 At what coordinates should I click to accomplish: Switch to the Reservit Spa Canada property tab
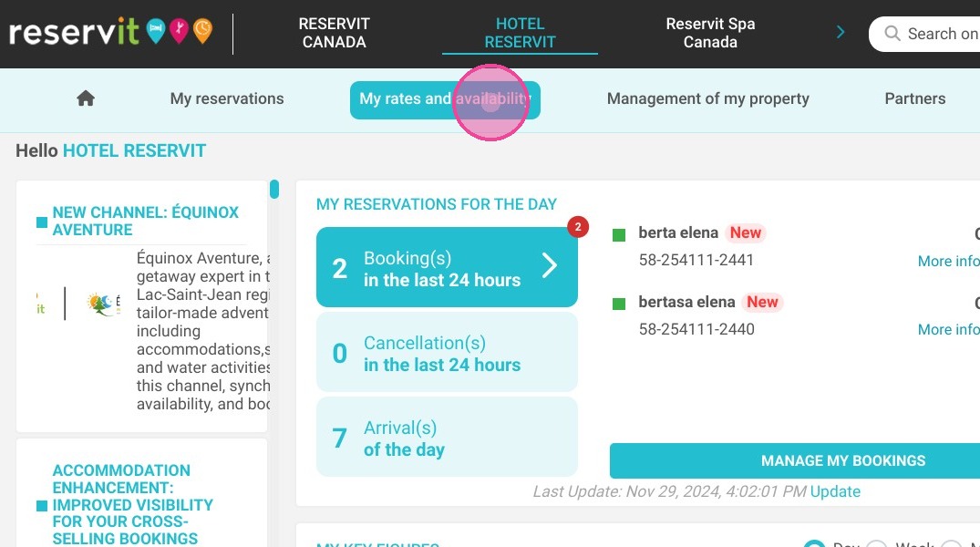point(710,33)
